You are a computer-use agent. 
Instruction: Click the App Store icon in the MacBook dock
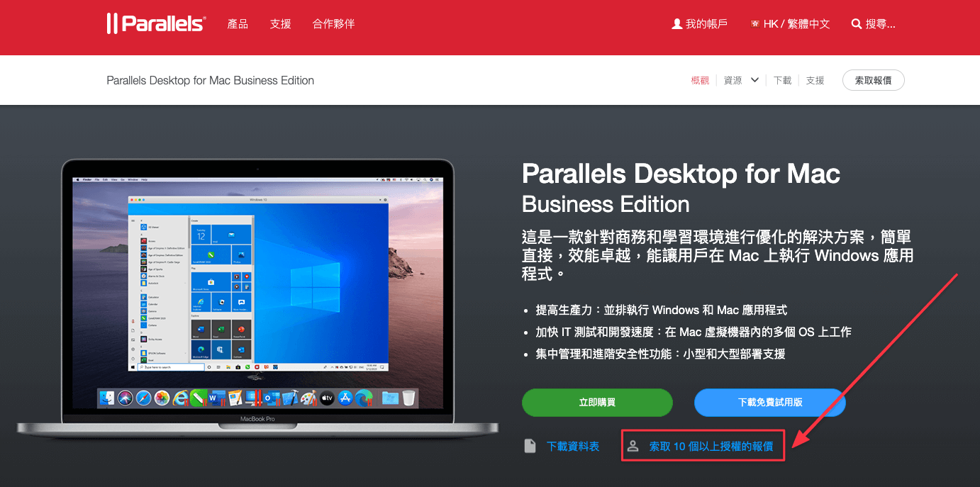click(x=345, y=398)
